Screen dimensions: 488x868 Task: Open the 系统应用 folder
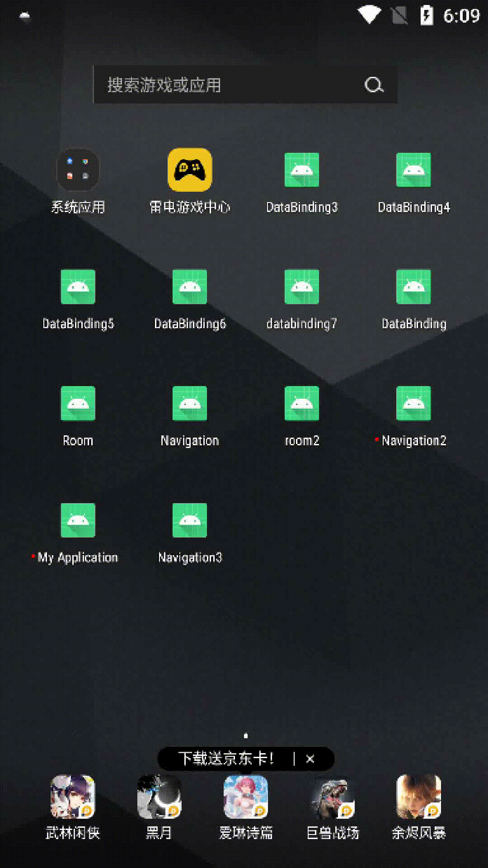click(78, 170)
